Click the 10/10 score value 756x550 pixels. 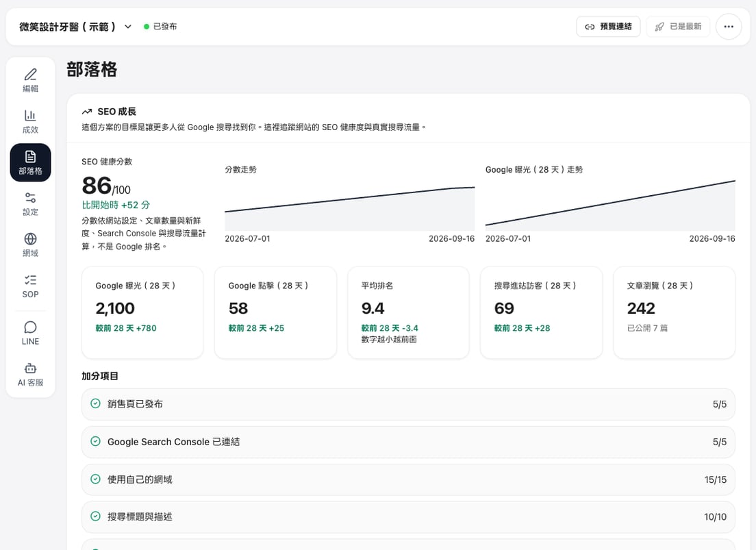715,516
